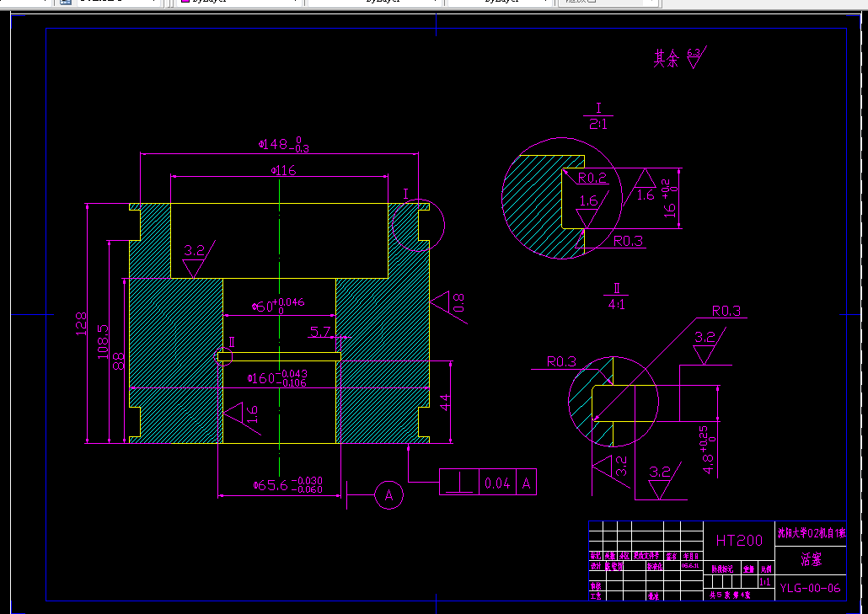Screen dimensions: 868x614
Task: Select the detail circle marked I on main view
Action: [x=419, y=225]
